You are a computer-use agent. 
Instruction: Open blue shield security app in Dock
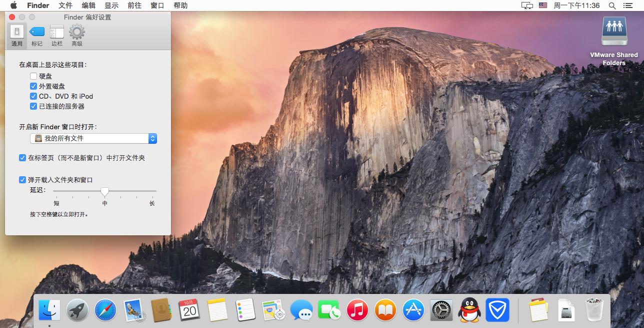click(497, 310)
